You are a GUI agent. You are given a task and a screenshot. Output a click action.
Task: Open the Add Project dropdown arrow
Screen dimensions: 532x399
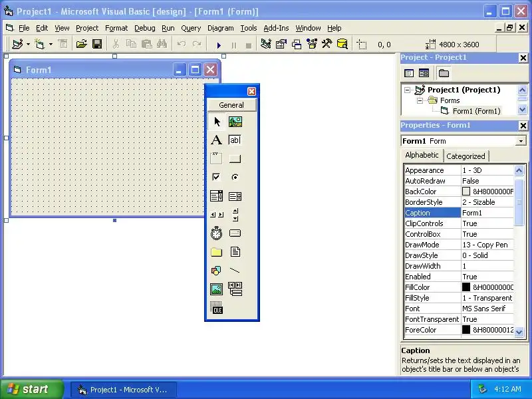(28, 44)
